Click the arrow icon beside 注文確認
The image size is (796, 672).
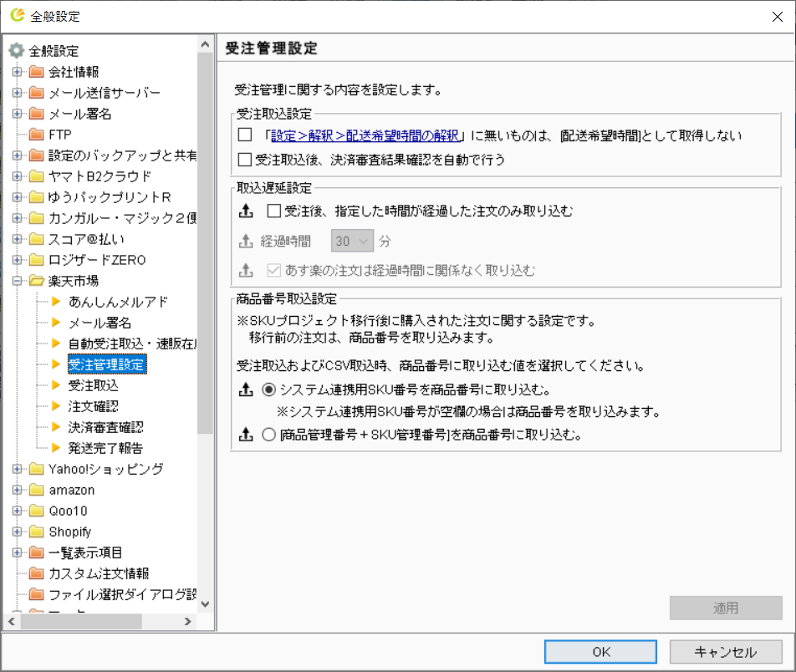[x=56, y=406]
